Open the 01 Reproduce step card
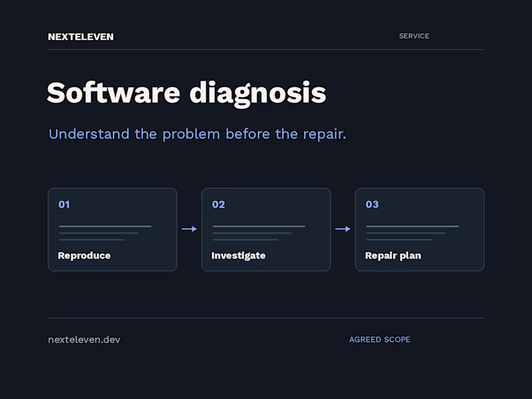The width and height of the screenshot is (532, 399). click(x=112, y=229)
